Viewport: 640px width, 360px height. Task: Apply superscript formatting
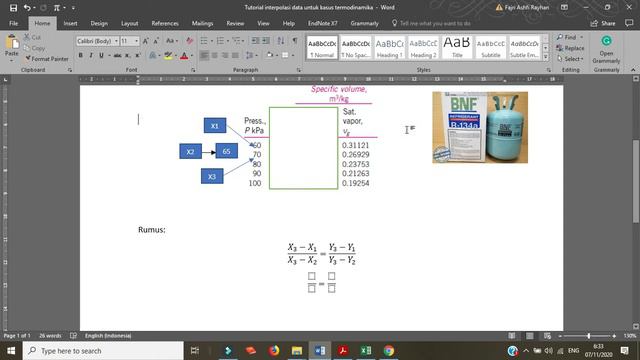(138, 55)
